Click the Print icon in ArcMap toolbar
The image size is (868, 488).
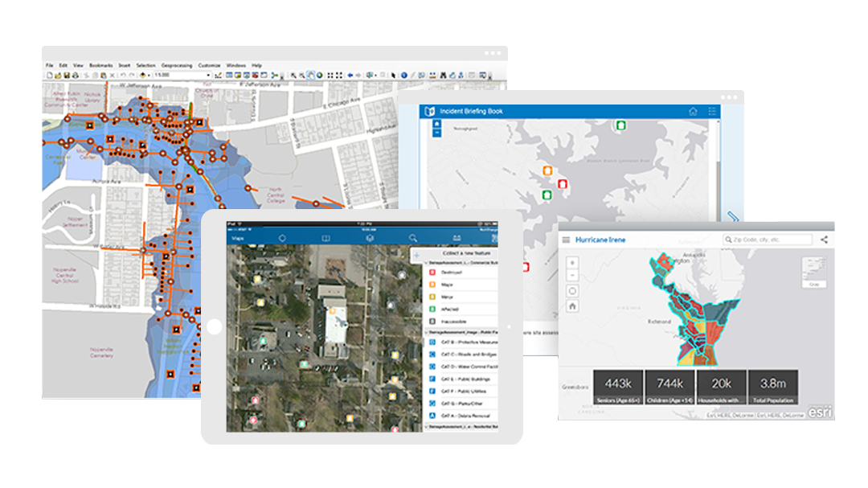pos(76,76)
